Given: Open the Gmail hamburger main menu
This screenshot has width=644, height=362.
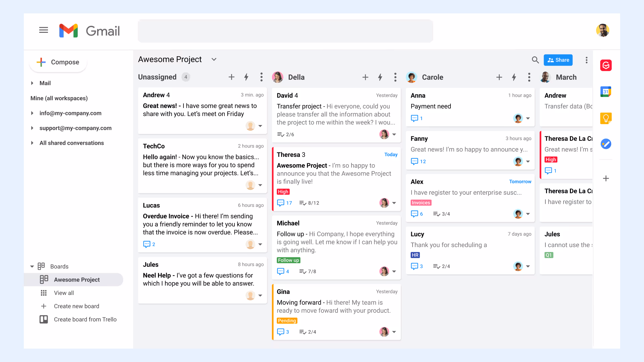Looking at the screenshot, I should (44, 30).
